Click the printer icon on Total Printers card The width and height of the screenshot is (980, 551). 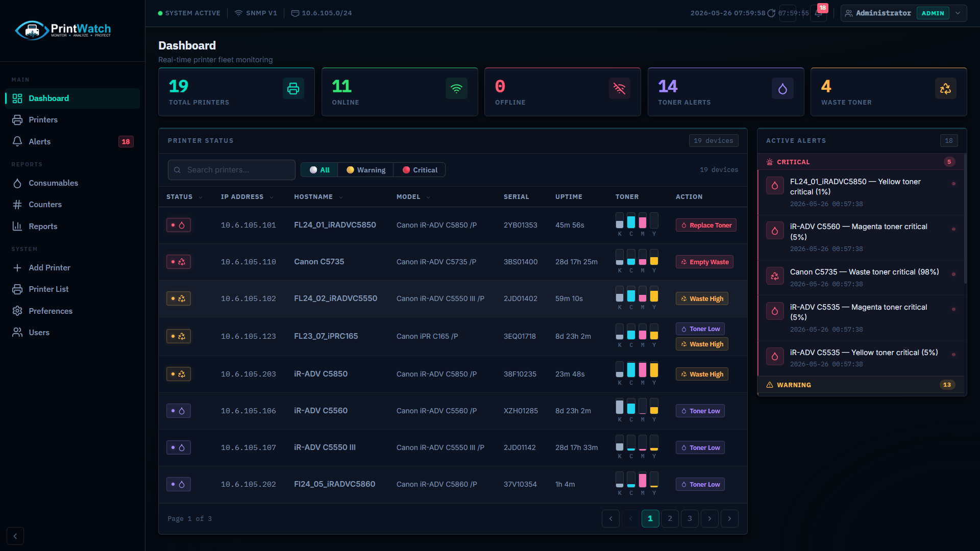click(293, 89)
